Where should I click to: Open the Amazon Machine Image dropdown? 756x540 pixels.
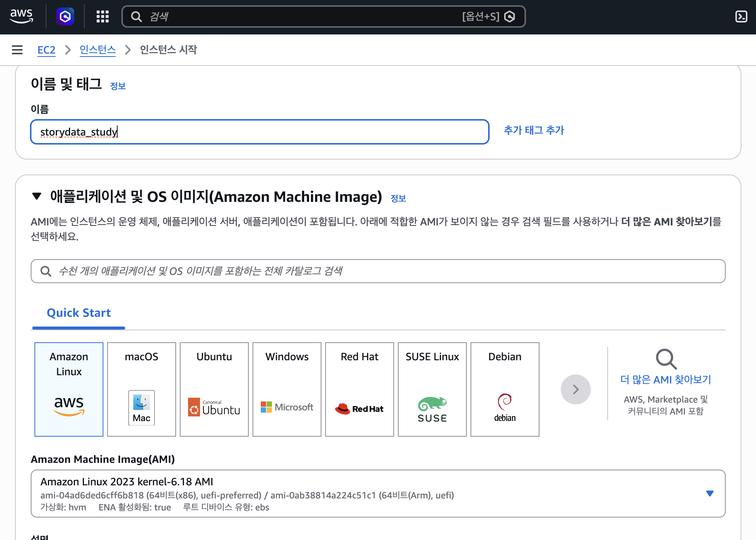tap(378, 494)
